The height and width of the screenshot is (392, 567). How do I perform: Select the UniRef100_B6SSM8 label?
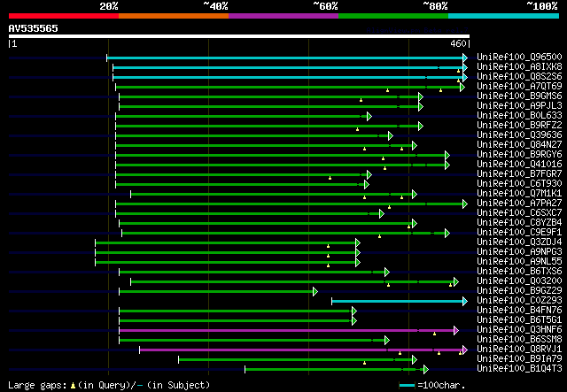pyautogui.click(x=519, y=340)
